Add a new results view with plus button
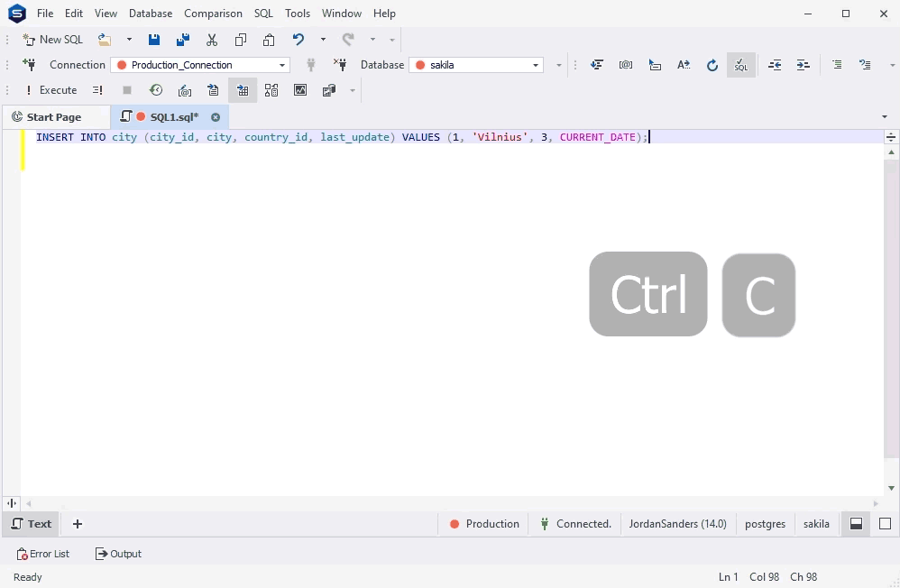 pyautogui.click(x=77, y=523)
